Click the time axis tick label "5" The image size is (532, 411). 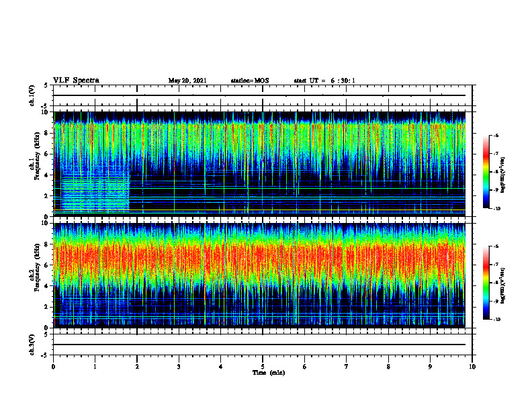(x=263, y=367)
